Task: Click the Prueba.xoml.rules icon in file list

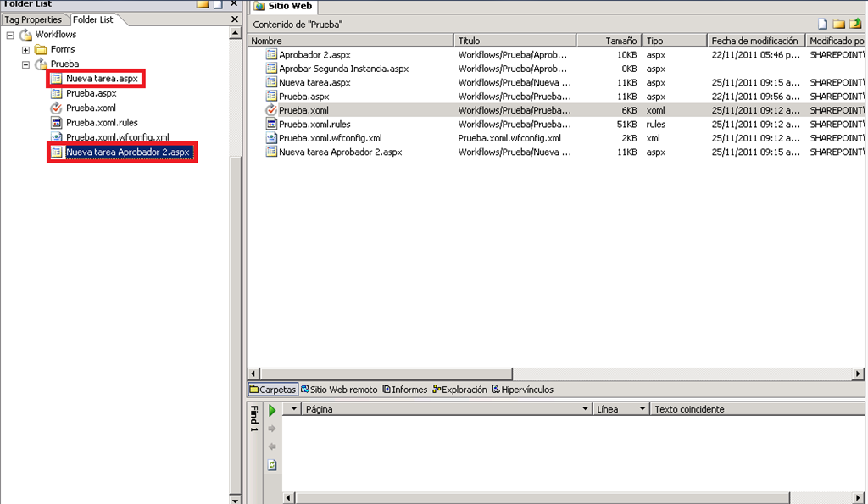Action: click(x=271, y=124)
